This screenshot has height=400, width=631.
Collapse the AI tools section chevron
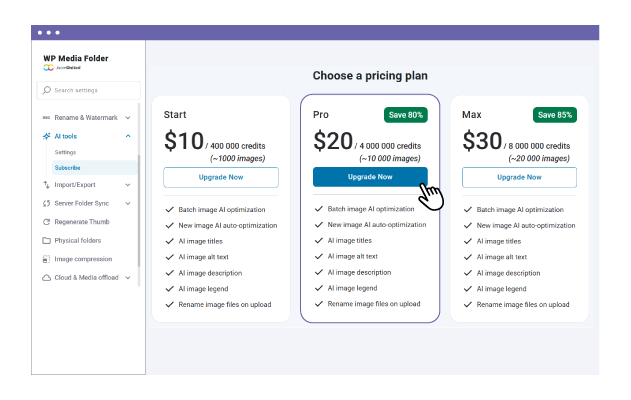pyautogui.click(x=128, y=135)
